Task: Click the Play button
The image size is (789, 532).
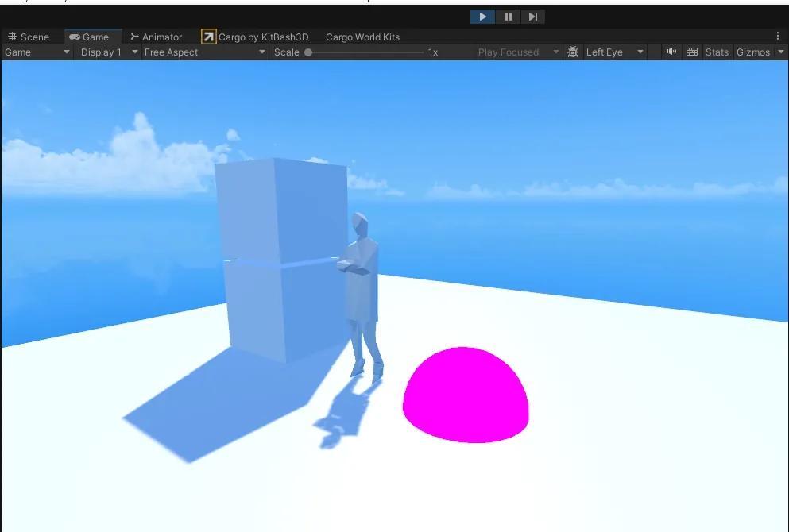Action: coord(482,17)
